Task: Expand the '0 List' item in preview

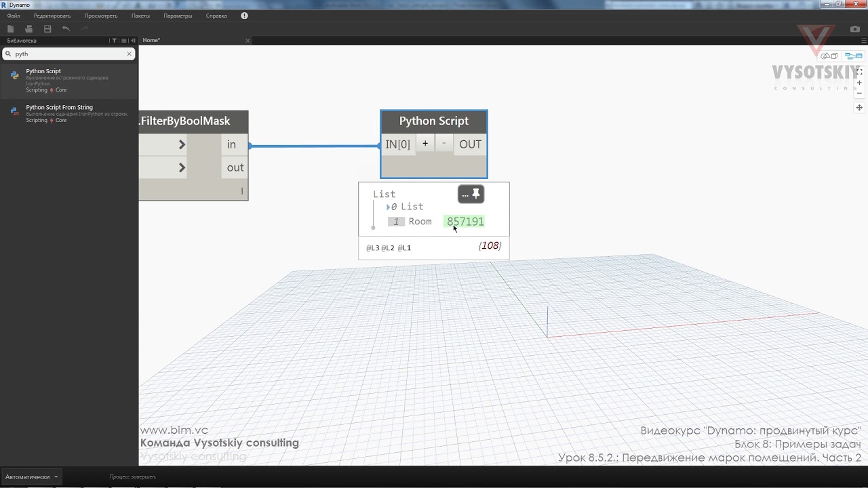Action: (x=389, y=207)
